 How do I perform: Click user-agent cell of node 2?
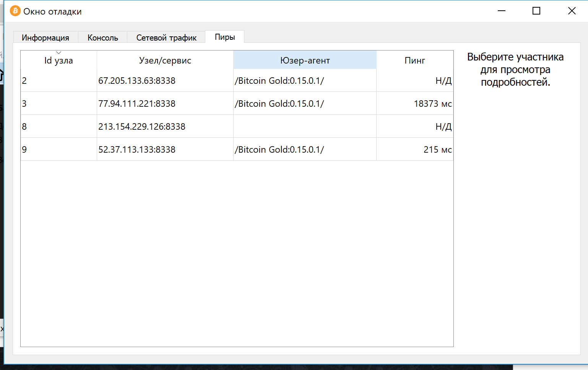[x=305, y=80]
